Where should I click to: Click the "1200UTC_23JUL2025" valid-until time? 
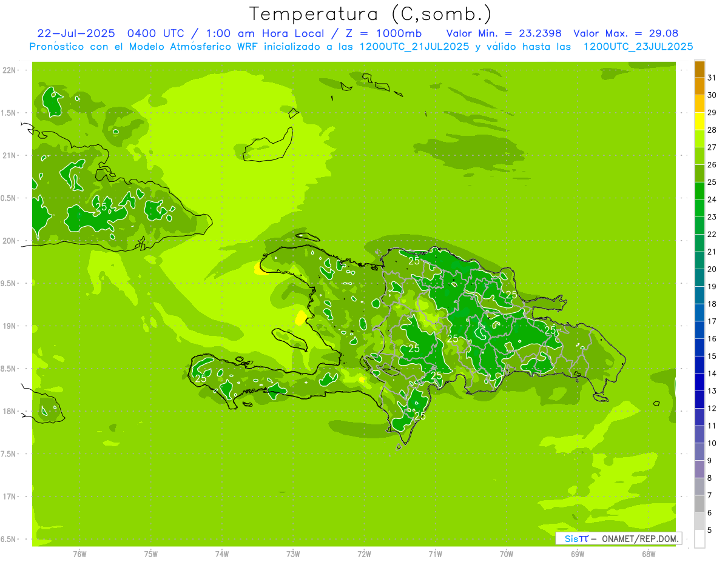point(638,47)
